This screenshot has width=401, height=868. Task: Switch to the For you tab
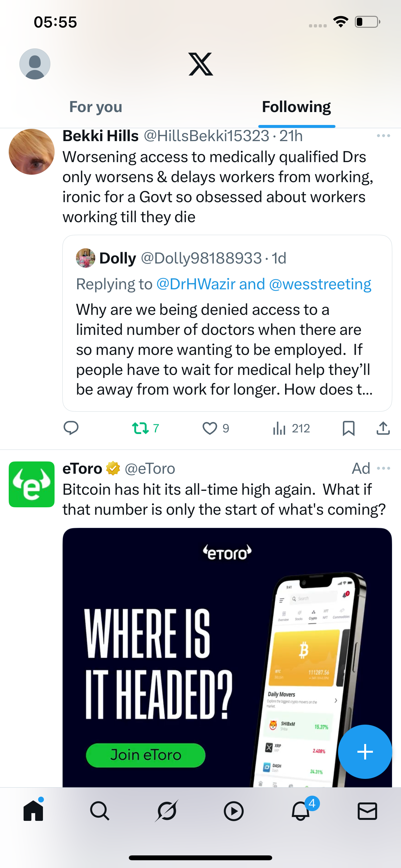(x=96, y=107)
